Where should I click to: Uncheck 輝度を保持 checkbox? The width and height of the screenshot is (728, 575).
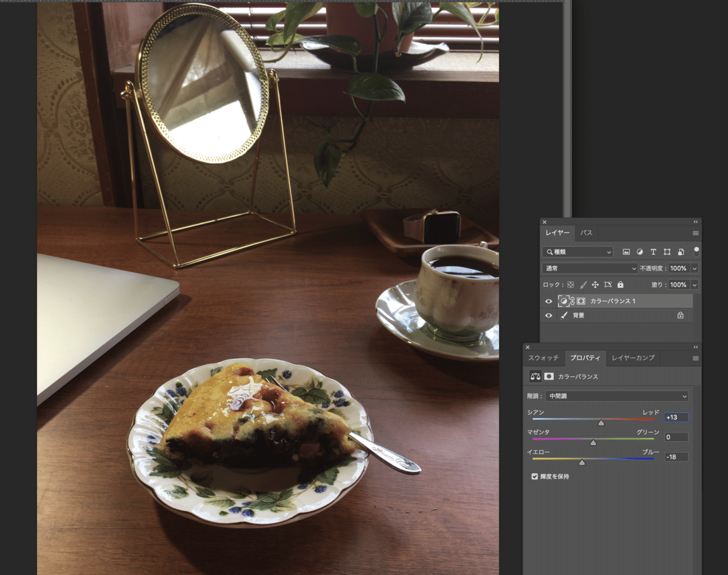coord(534,477)
